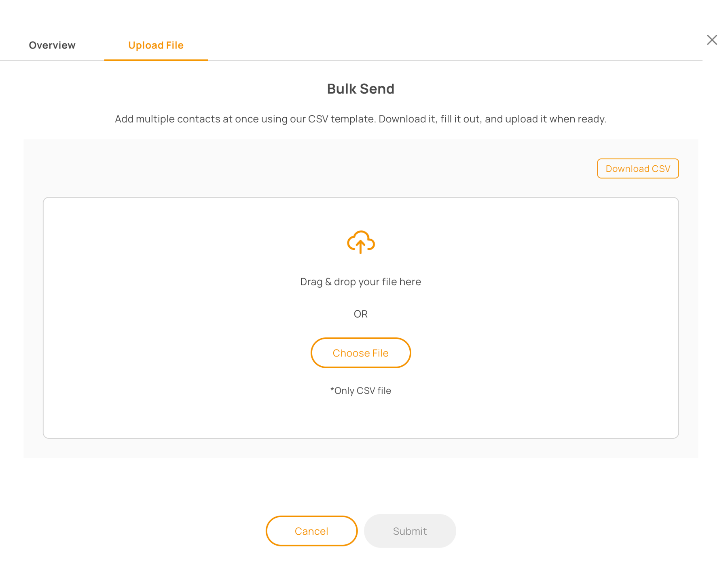
Task: Click empty space left of the cloud icon
Action: [202, 242]
